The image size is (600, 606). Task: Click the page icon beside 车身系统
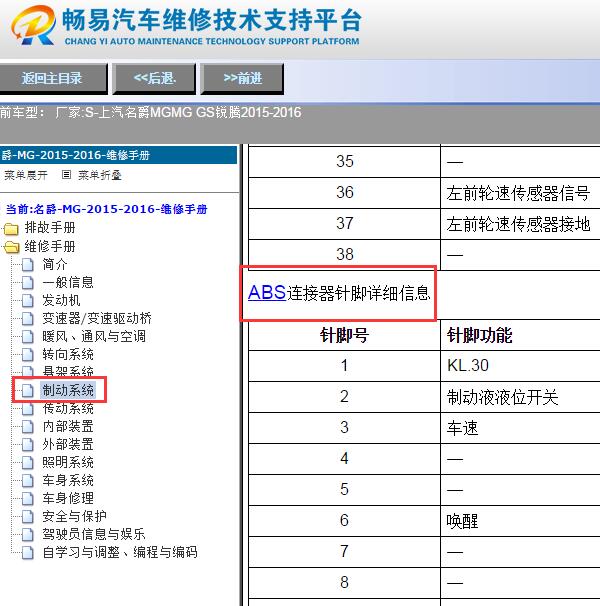(27, 480)
